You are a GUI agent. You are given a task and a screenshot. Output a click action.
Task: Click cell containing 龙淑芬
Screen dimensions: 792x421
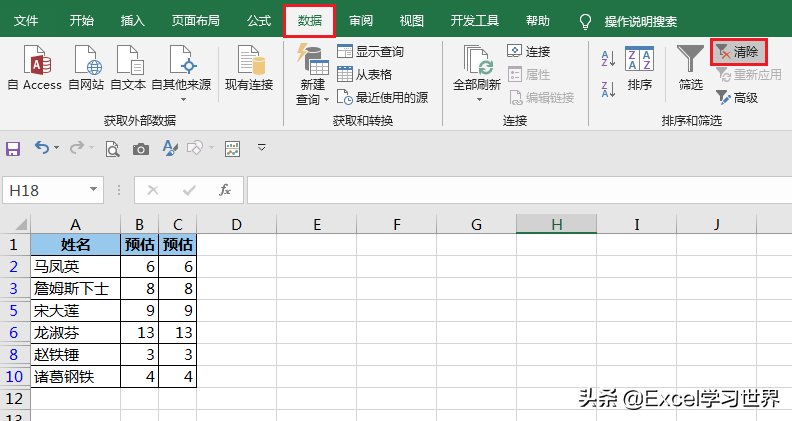75,333
